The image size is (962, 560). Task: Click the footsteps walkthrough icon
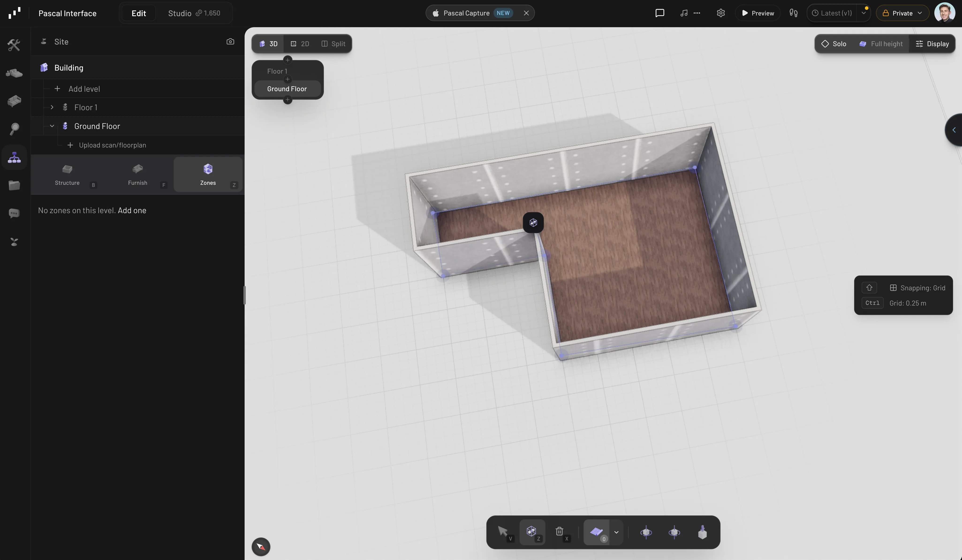pyautogui.click(x=793, y=13)
